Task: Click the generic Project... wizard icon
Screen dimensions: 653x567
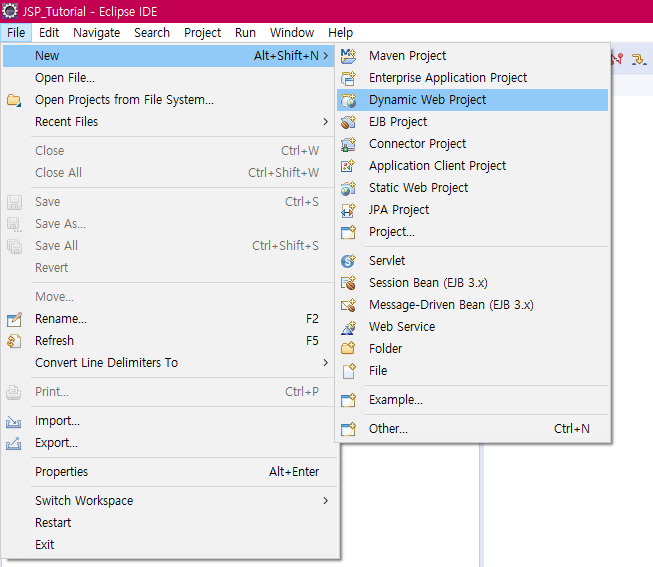Action: (348, 232)
